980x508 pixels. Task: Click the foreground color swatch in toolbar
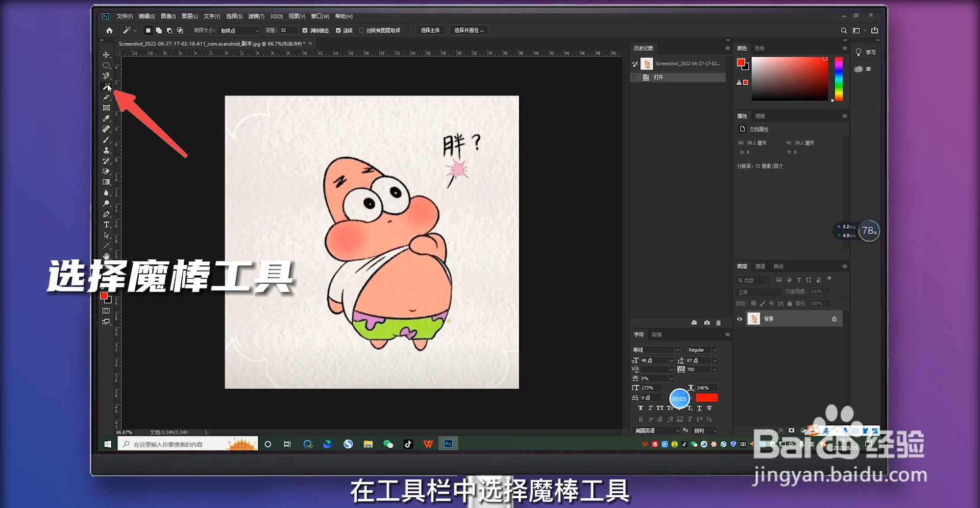pyautogui.click(x=104, y=296)
